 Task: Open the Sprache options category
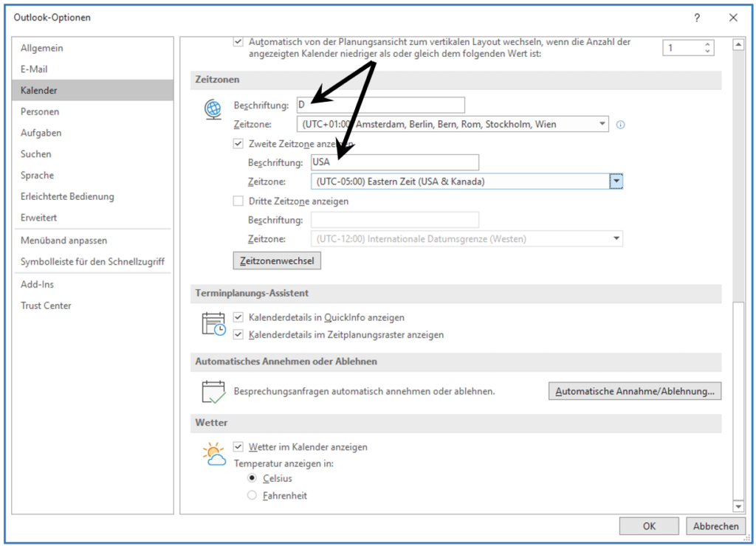92,176
